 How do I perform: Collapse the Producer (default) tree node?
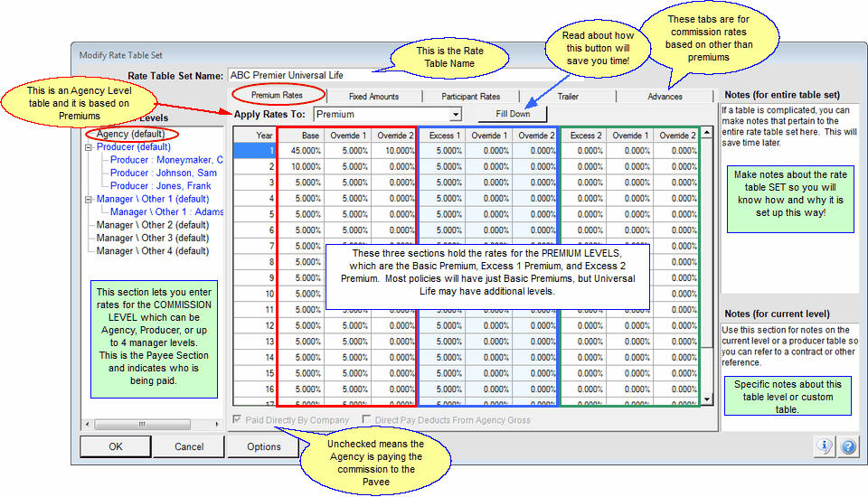tap(89, 147)
